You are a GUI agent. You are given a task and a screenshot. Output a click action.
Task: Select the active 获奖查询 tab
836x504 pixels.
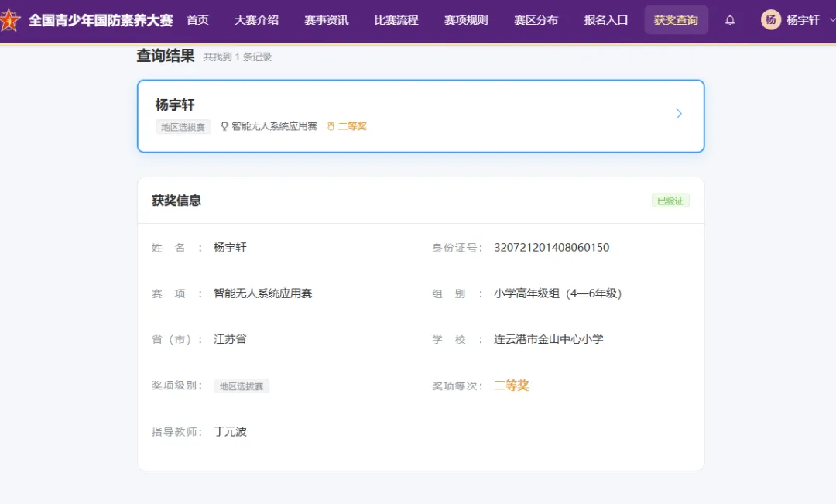coord(676,20)
